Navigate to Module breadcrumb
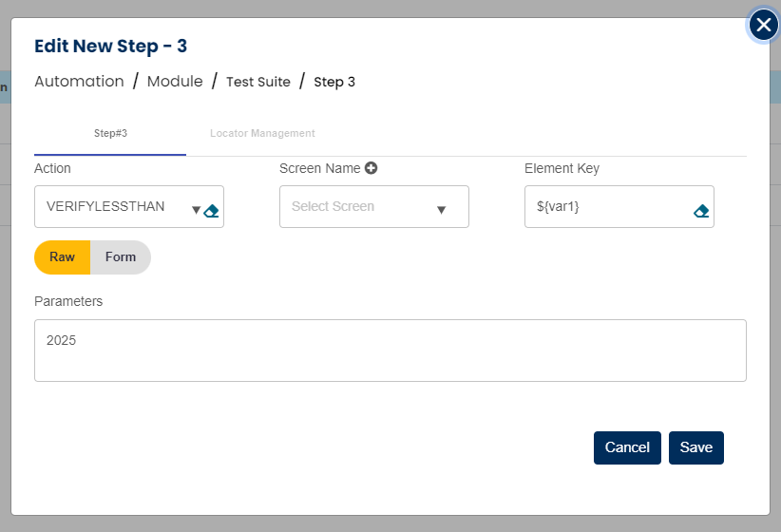 tap(175, 82)
